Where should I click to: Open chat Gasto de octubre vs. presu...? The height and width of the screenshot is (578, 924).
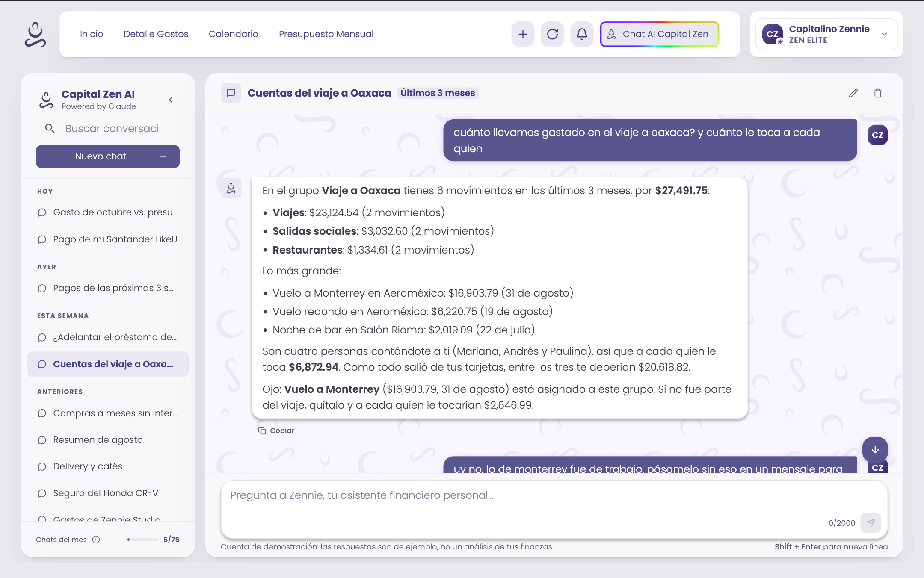[108, 212]
